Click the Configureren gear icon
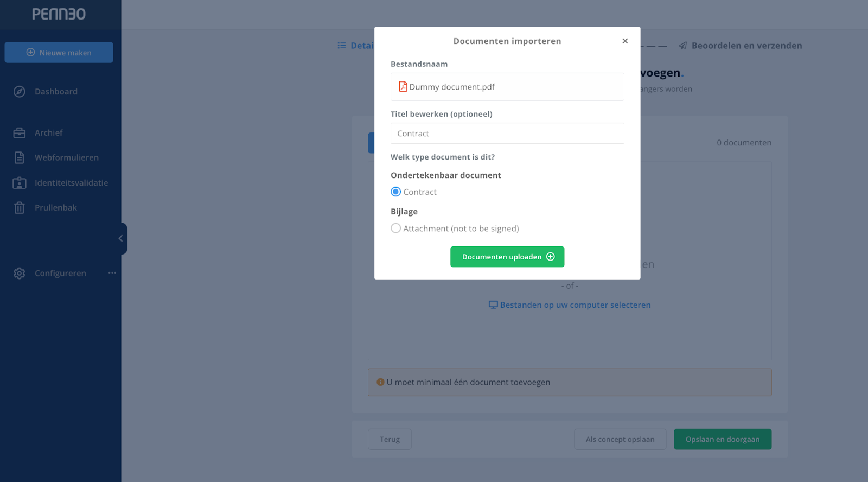This screenshot has width=868, height=482. click(20, 273)
